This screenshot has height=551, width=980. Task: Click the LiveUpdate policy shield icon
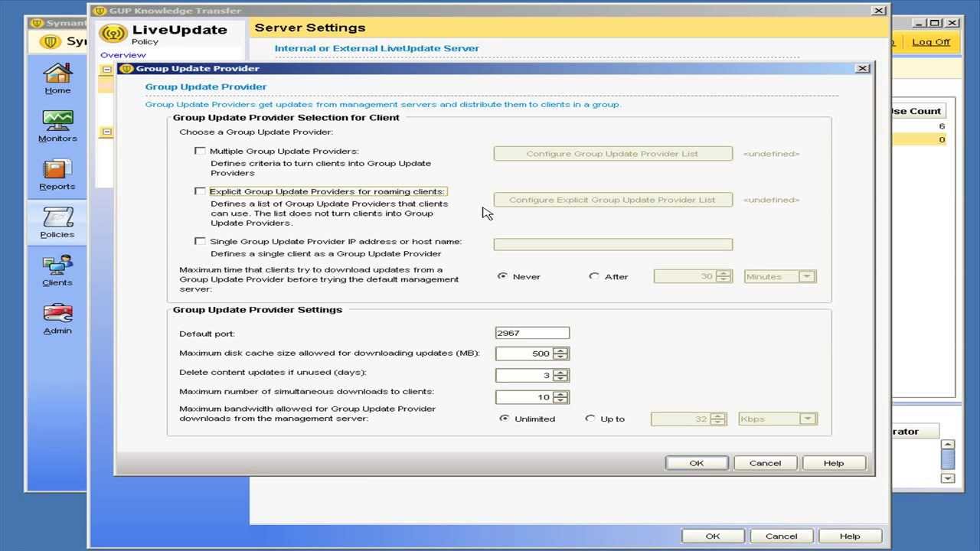pyautogui.click(x=113, y=34)
